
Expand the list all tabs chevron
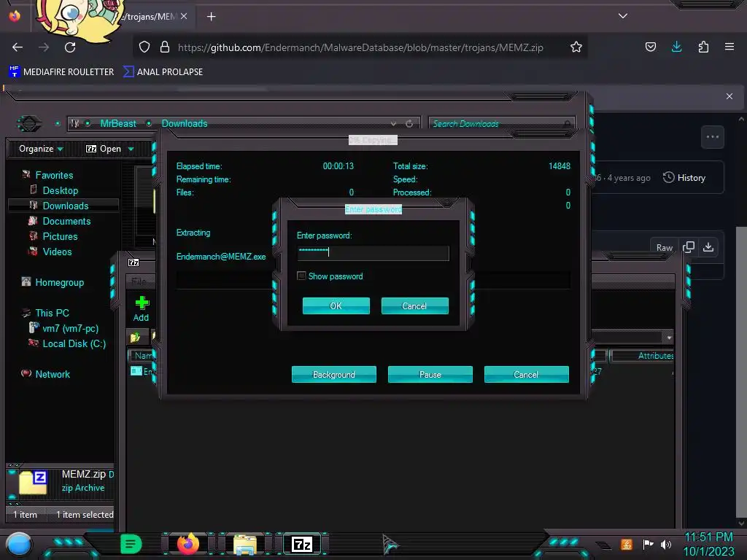(x=623, y=16)
